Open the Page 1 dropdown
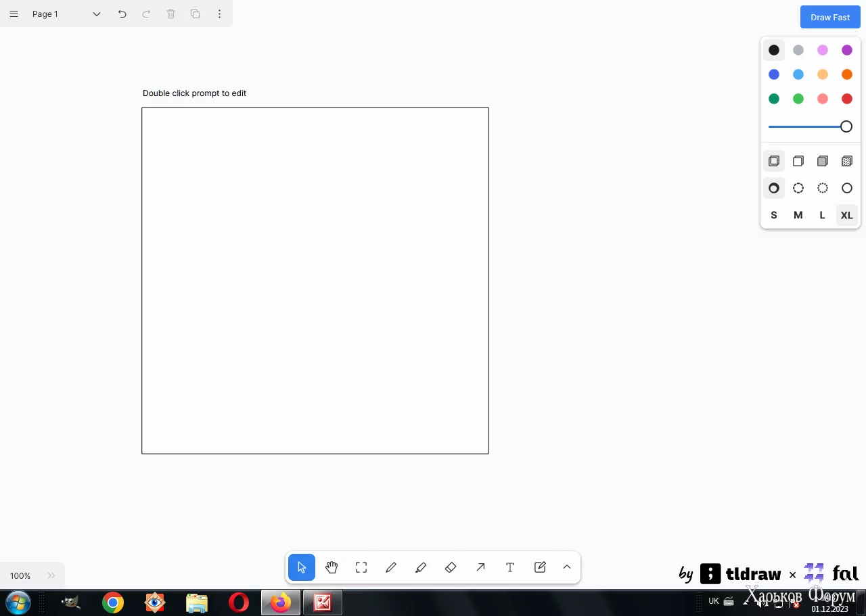 point(66,14)
